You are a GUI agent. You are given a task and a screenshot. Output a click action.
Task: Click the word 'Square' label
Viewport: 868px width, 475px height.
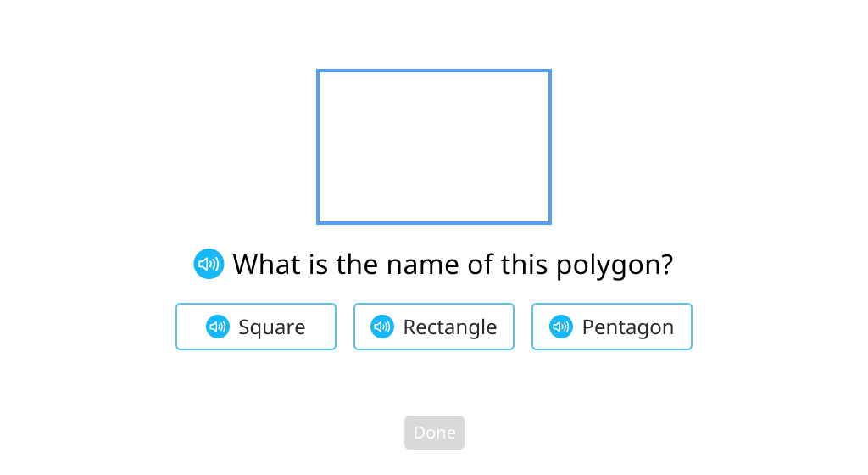click(x=272, y=327)
